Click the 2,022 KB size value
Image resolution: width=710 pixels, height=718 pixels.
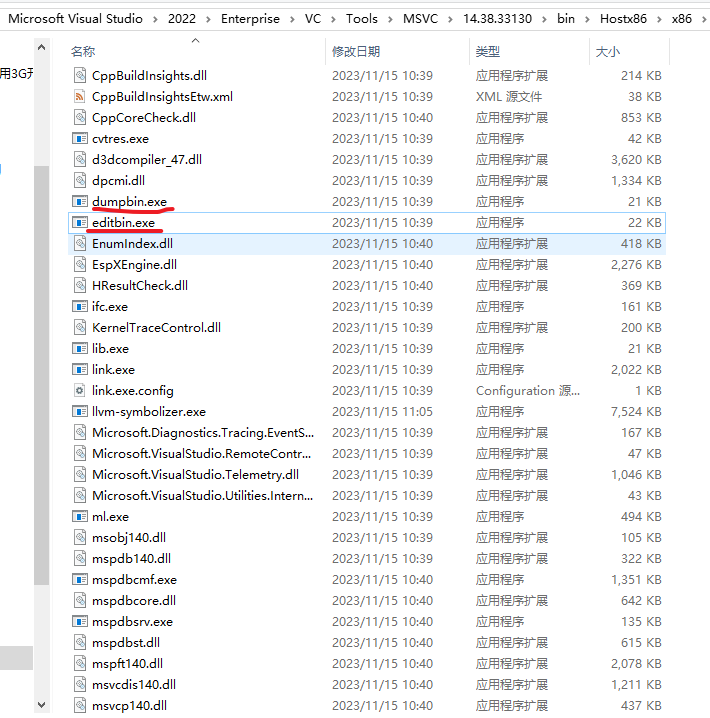pyautogui.click(x=636, y=370)
